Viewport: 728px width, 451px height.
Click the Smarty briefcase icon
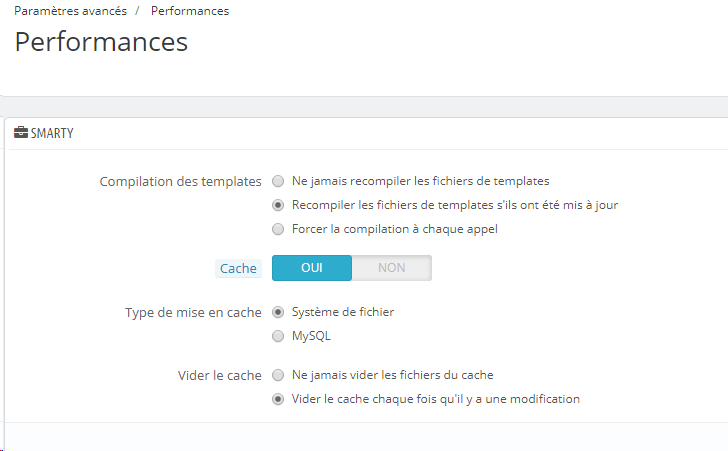[21, 133]
